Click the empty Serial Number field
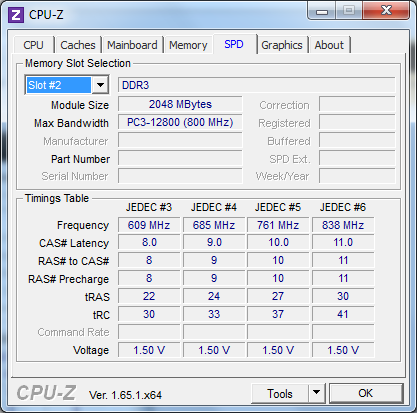 (x=180, y=176)
